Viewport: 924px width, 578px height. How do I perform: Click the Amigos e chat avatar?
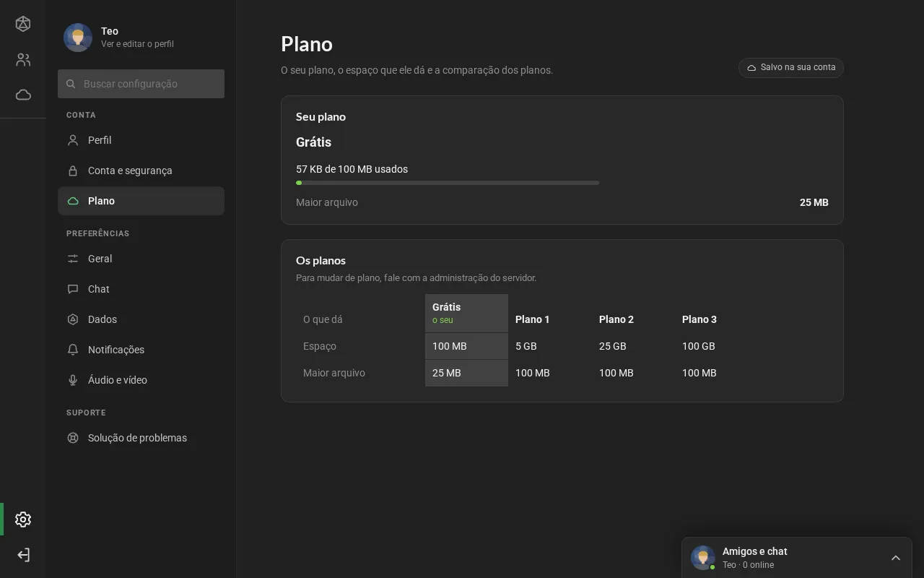tap(703, 558)
